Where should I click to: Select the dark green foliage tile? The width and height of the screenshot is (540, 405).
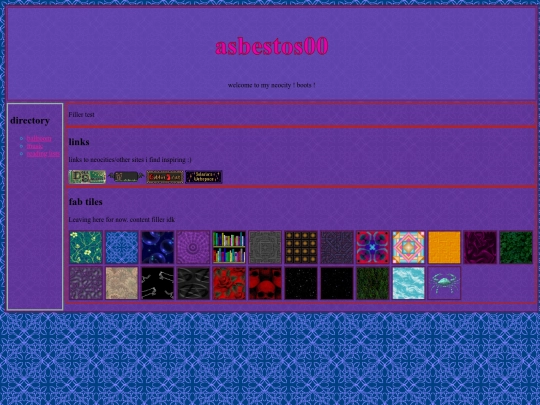[516, 247]
